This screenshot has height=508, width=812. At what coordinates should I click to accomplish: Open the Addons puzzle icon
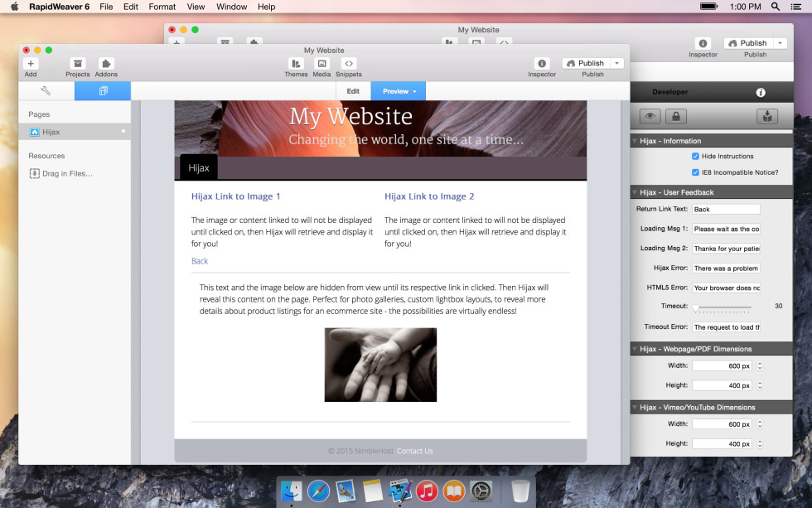106,63
